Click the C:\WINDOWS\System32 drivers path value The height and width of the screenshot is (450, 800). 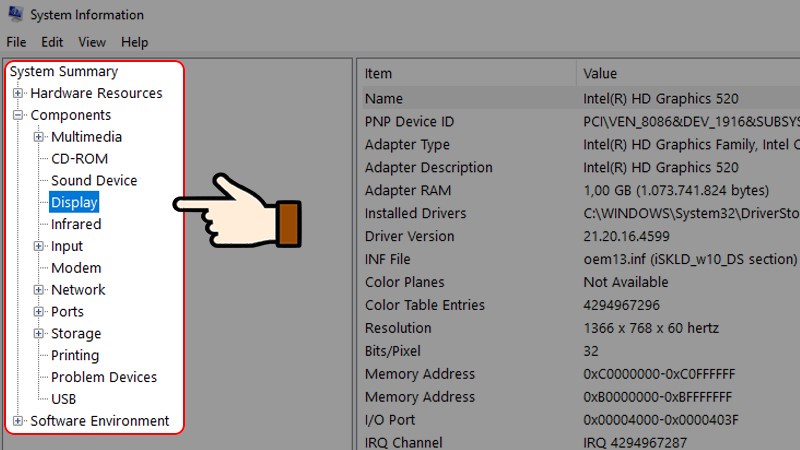(691, 213)
